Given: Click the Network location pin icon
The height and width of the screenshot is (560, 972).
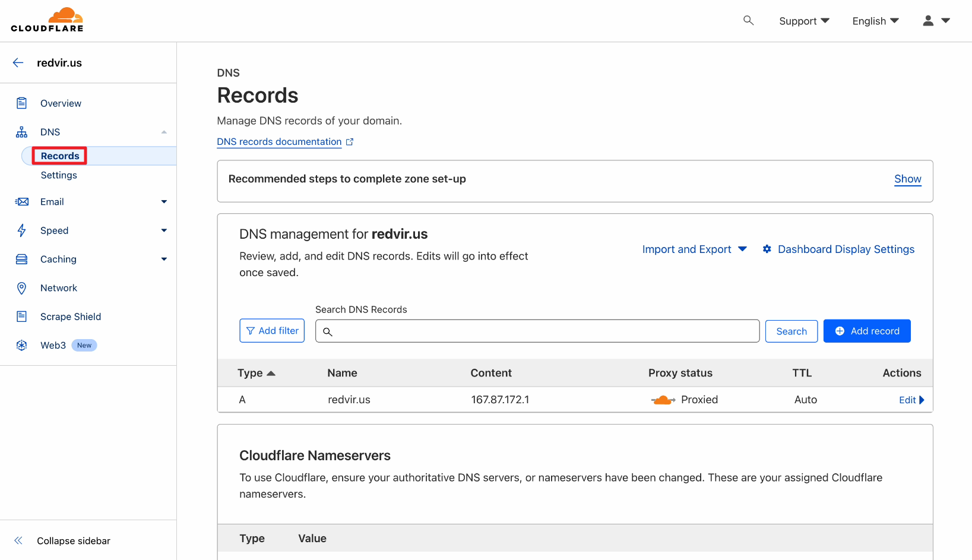Looking at the screenshot, I should tap(22, 288).
